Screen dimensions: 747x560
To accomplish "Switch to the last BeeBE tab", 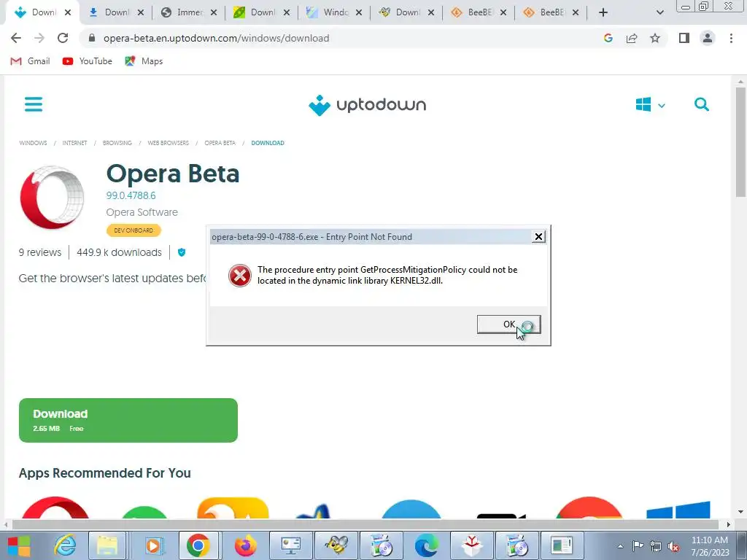I will (x=552, y=12).
